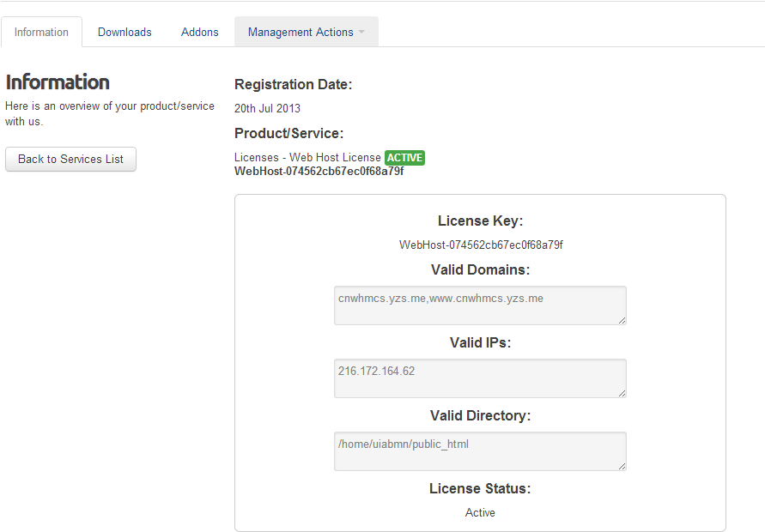Click the large Information heading
This screenshot has height=532, width=765.
click(58, 82)
